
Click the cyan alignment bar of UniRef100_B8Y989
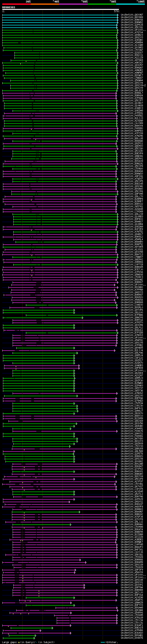click(60, 17)
